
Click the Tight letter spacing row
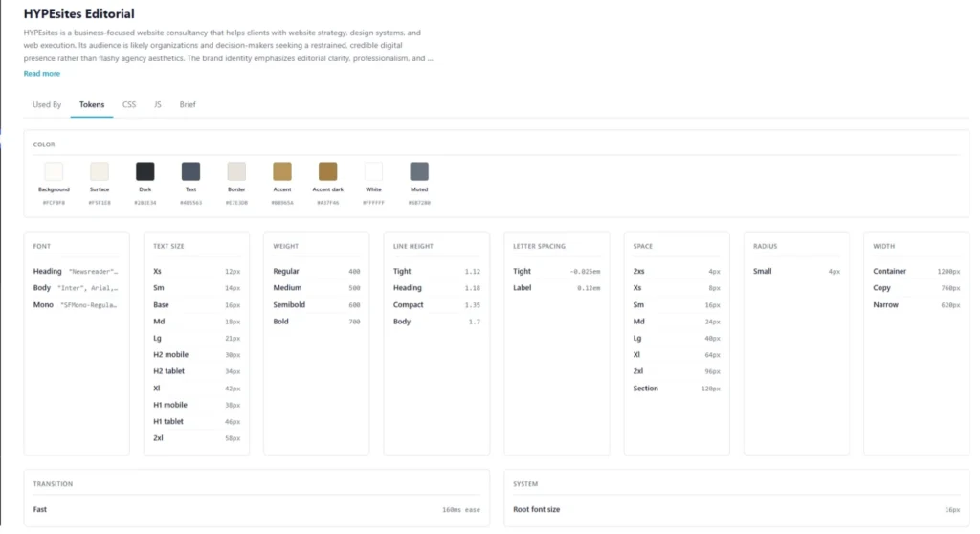[556, 272]
